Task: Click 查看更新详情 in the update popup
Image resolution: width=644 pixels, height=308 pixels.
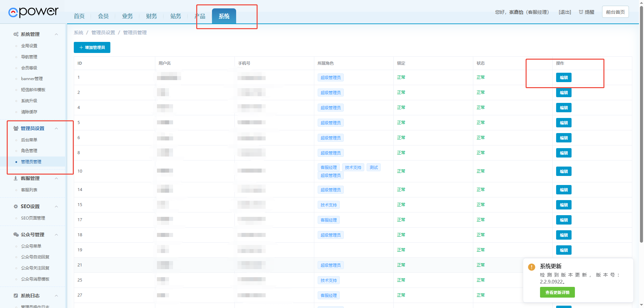Action: click(557, 292)
